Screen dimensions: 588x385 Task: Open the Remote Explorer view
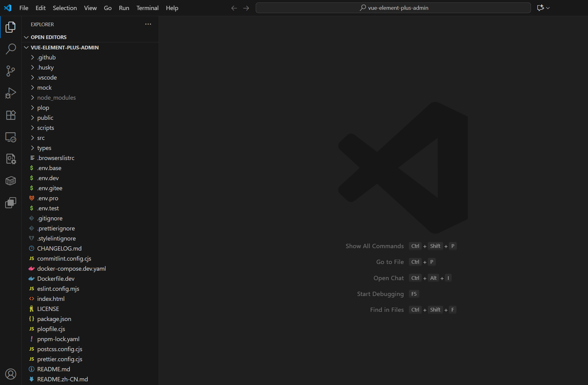[x=11, y=137]
